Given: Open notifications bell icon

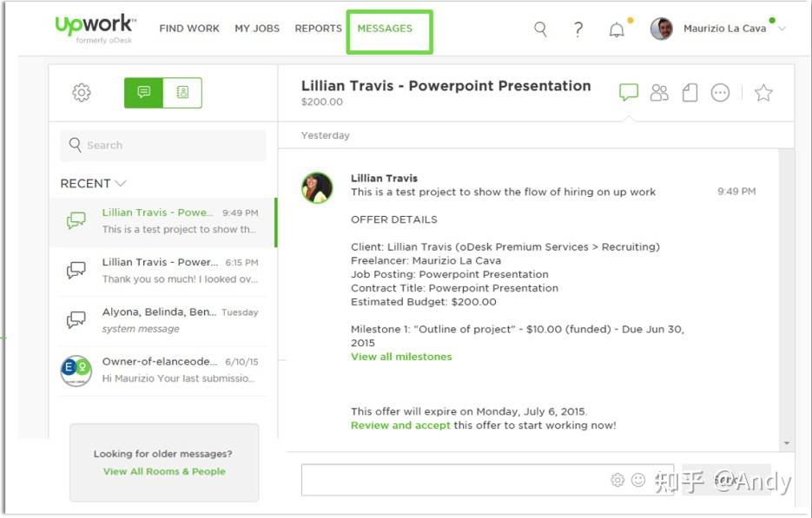Looking at the screenshot, I should pyautogui.click(x=617, y=30).
